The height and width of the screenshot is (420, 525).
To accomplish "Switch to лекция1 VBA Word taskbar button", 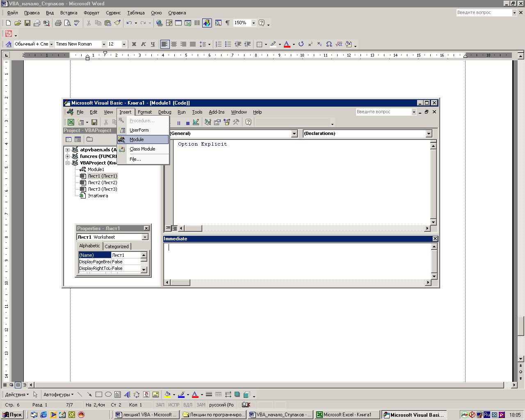I will coord(146,415).
